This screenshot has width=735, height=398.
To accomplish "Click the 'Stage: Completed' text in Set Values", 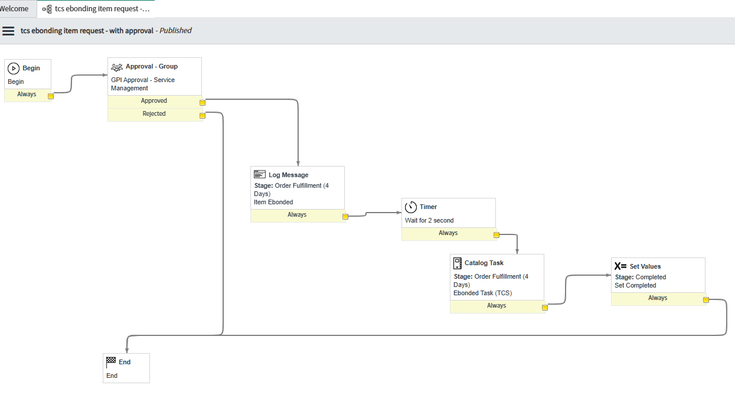I will [x=640, y=277].
